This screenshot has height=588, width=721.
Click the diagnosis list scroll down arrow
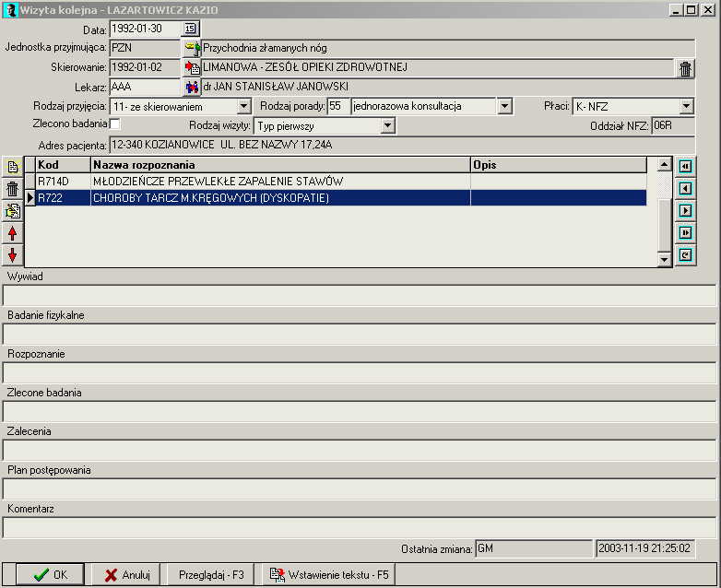pyautogui.click(x=664, y=260)
